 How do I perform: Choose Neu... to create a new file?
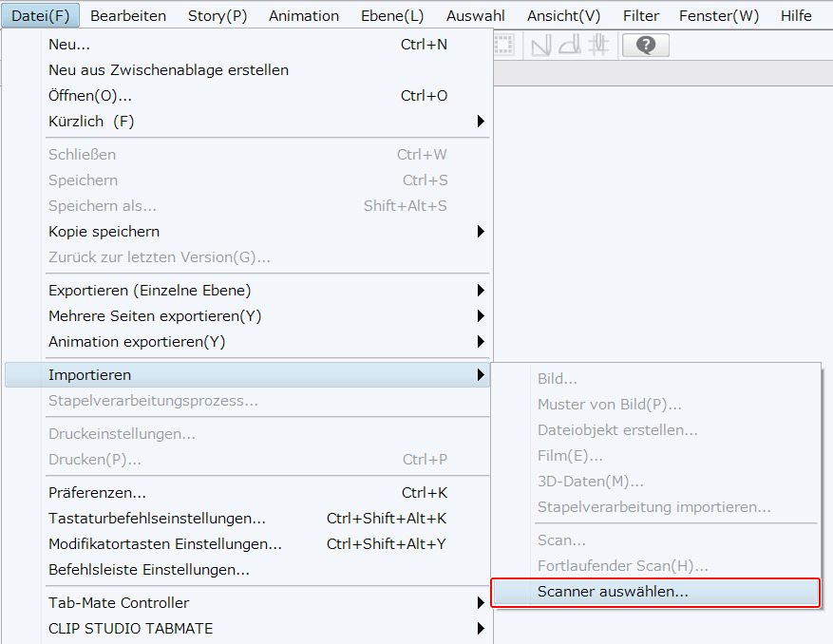pos(247,45)
